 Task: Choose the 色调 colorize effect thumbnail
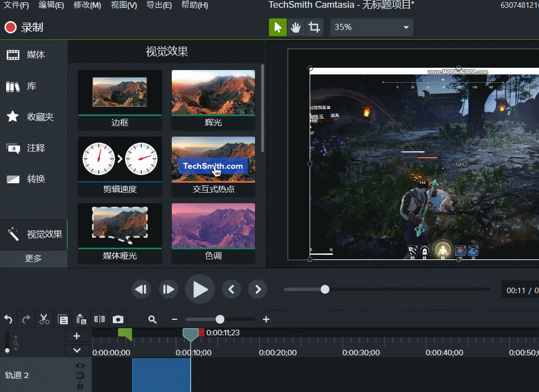(213, 233)
